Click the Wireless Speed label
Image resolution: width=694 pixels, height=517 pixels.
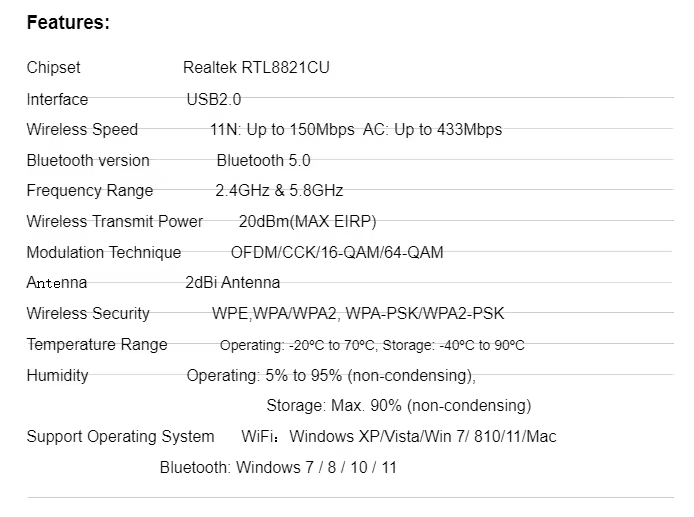pos(82,129)
